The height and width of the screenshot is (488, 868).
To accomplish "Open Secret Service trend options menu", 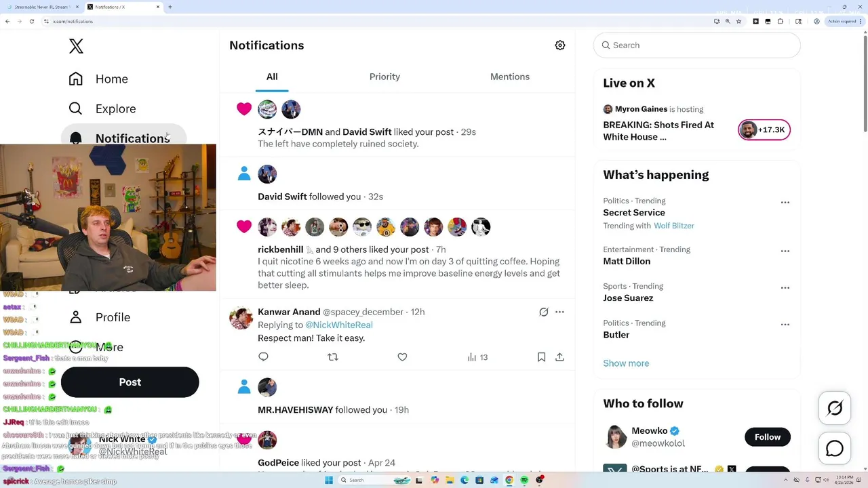I will (x=785, y=203).
